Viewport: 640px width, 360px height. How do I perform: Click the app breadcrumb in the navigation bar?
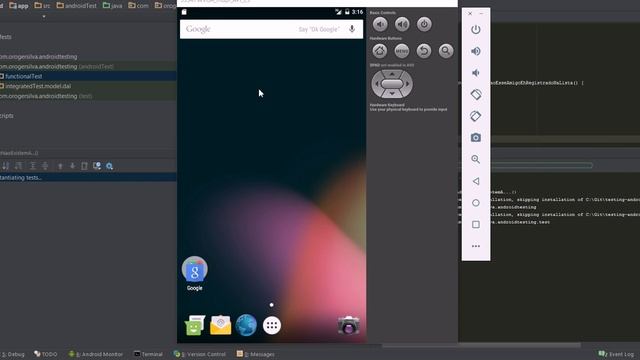click(x=18, y=6)
